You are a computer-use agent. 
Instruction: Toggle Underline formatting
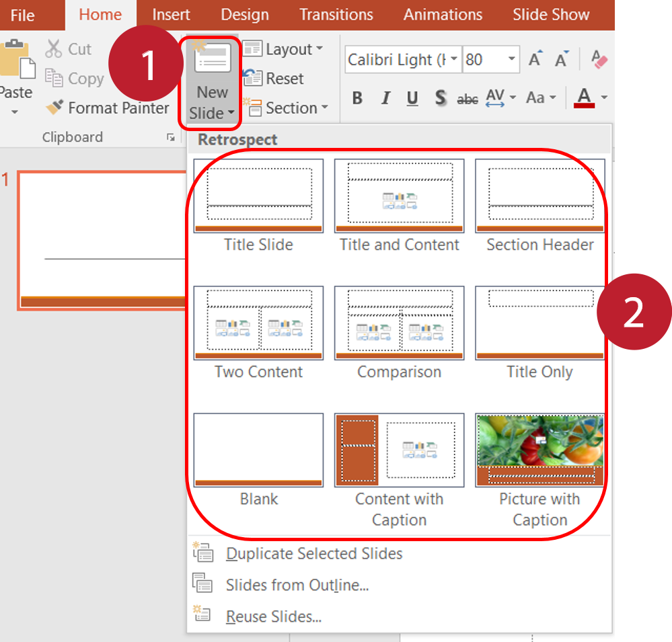point(412,98)
